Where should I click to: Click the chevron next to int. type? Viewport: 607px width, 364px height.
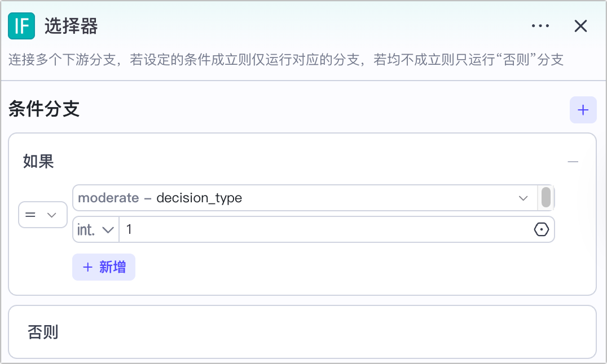point(109,230)
